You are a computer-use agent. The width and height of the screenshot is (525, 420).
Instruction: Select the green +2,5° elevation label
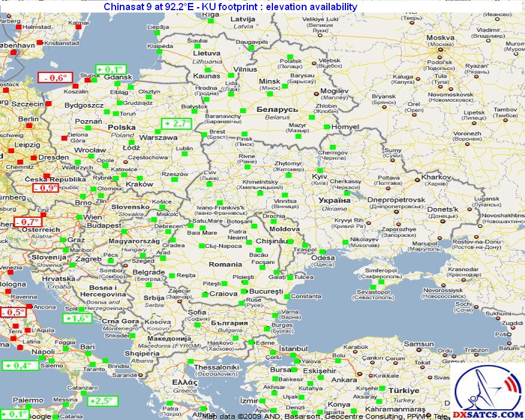[x=102, y=400]
